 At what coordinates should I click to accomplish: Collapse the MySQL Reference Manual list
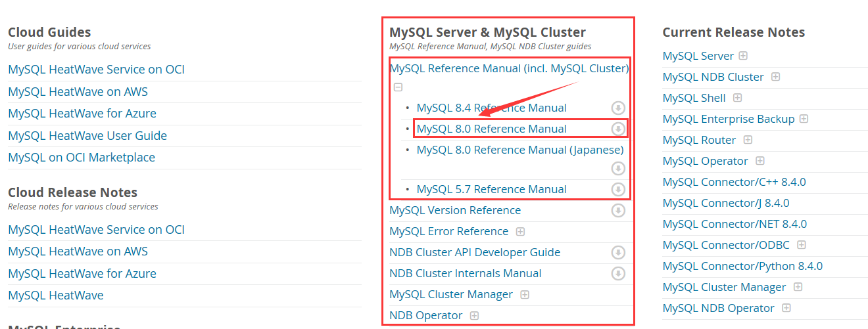click(x=398, y=87)
